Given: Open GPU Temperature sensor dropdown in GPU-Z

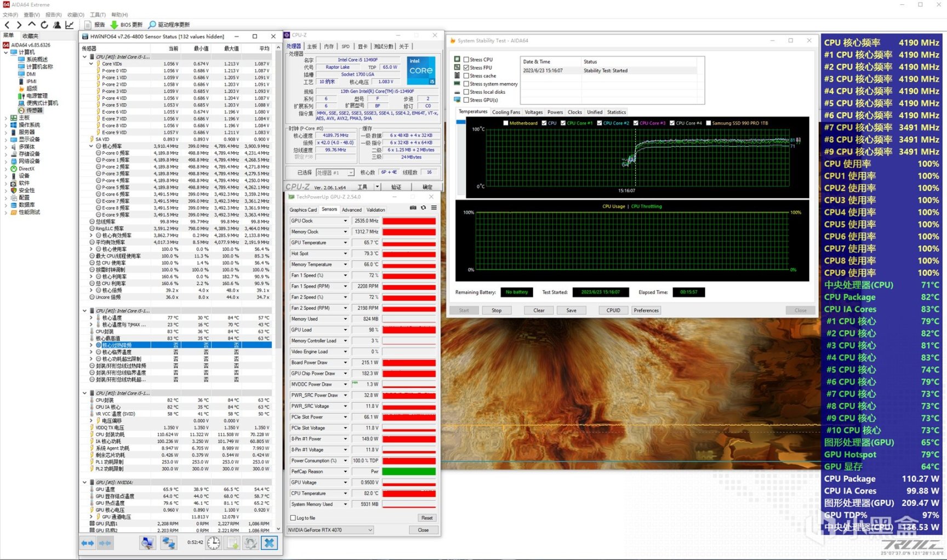Looking at the screenshot, I should point(345,243).
